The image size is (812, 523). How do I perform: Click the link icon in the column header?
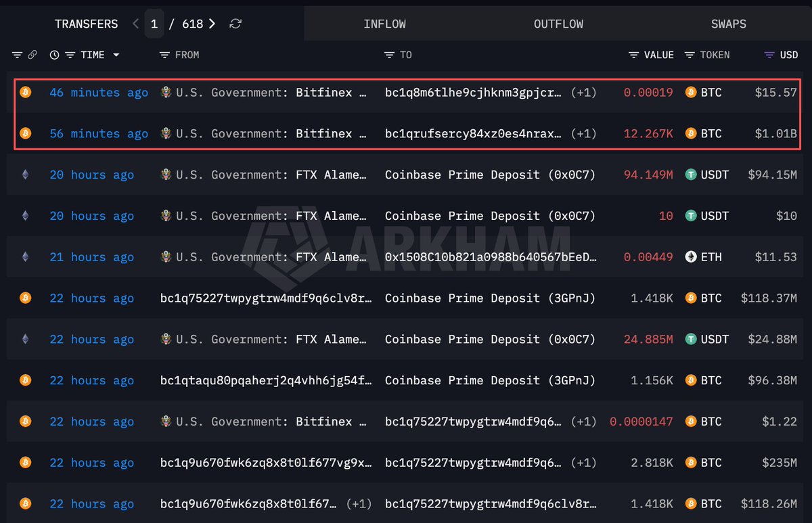coord(32,55)
